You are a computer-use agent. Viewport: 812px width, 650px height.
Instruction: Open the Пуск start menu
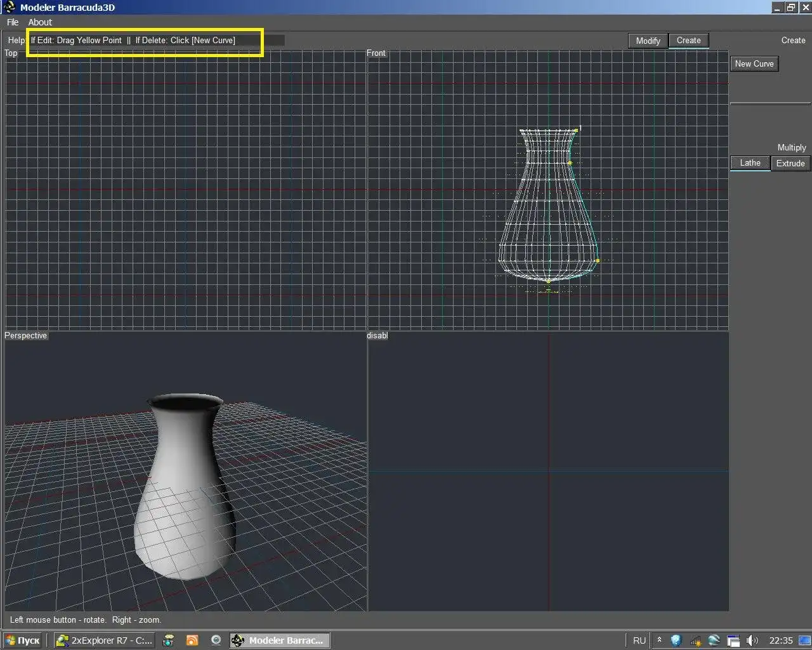pyautogui.click(x=23, y=640)
